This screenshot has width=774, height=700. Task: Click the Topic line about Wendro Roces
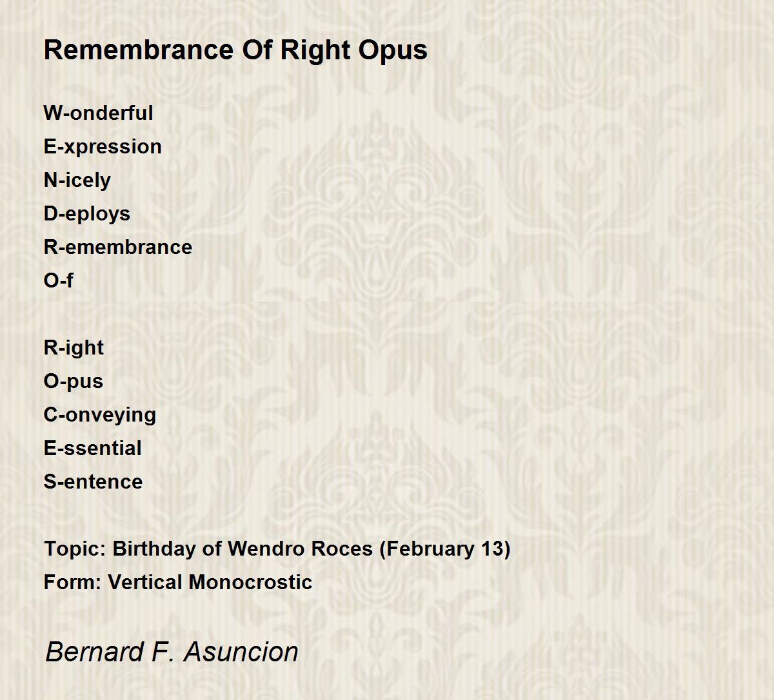pyautogui.click(x=277, y=549)
